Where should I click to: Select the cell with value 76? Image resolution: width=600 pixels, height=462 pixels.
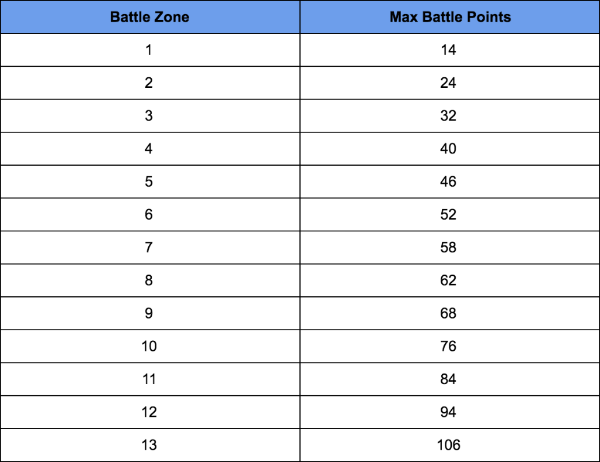[450, 346]
